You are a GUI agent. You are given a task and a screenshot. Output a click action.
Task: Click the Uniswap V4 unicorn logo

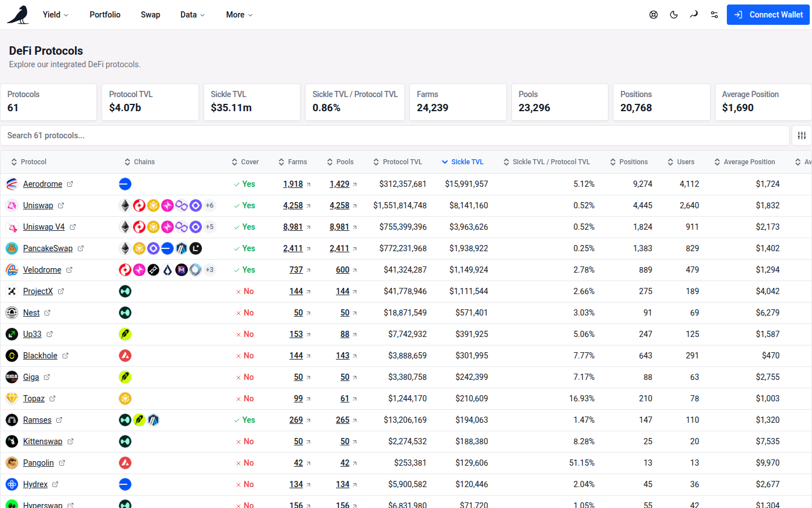pyautogui.click(x=12, y=227)
